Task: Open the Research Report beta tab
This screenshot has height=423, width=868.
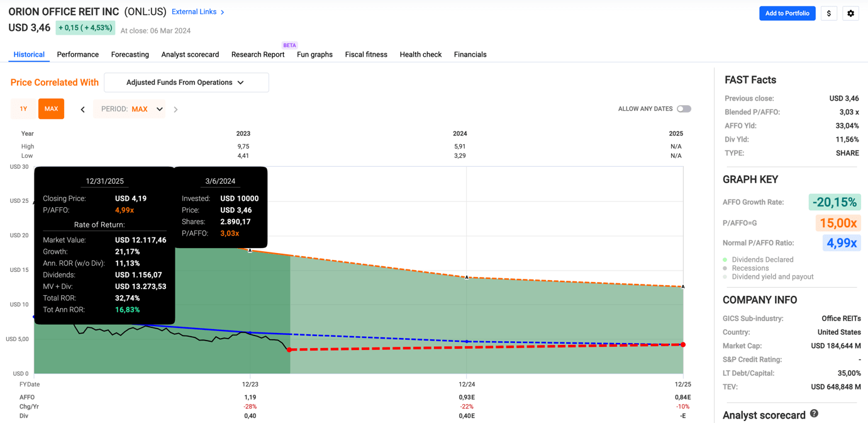Action: click(258, 55)
